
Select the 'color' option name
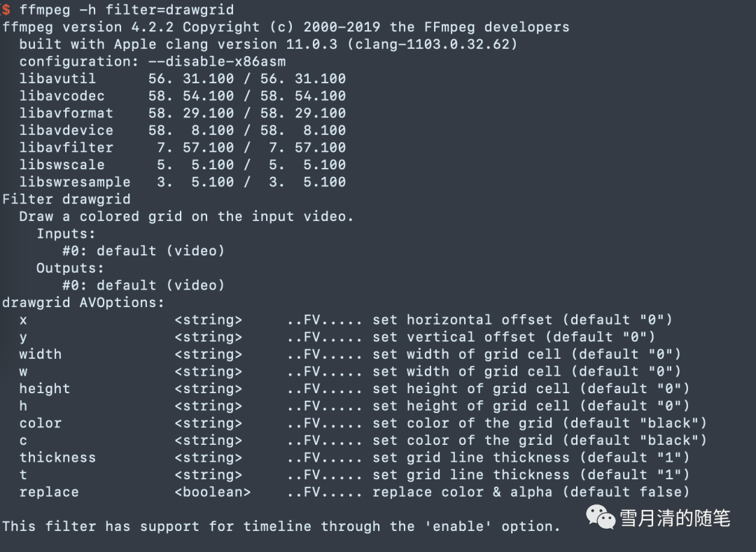(x=41, y=423)
